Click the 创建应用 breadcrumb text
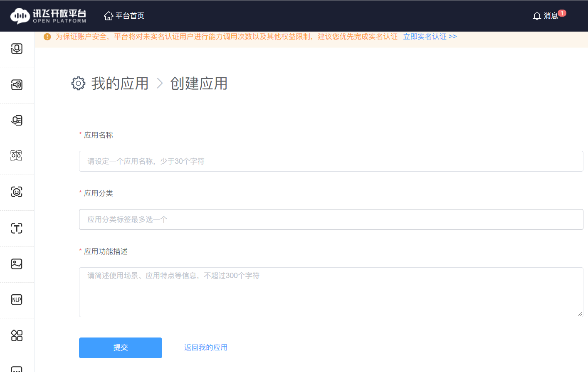 coord(199,84)
